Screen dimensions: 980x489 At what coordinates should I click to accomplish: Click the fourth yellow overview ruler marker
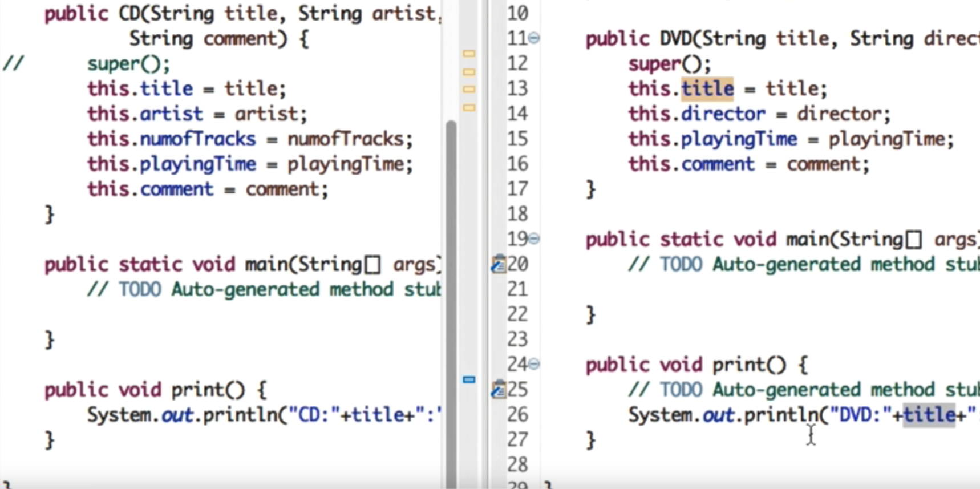tap(469, 107)
